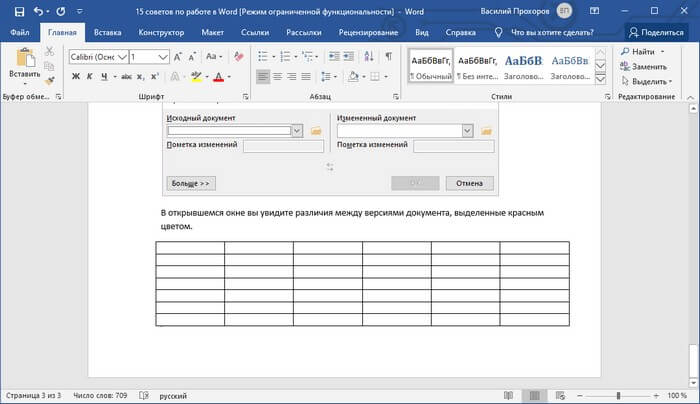Switch to the Макет tab

pyautogui.click(x=212, y=33)
